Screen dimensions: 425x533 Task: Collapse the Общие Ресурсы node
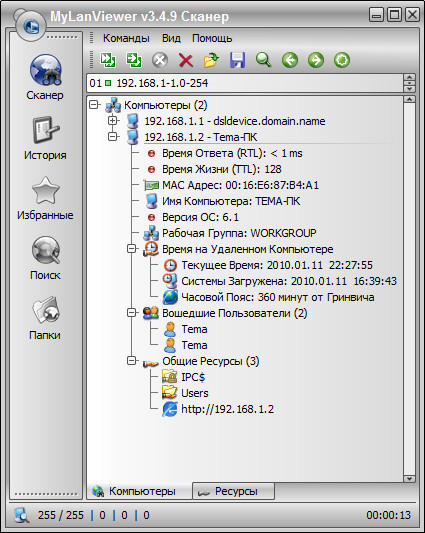coord(132,360)
